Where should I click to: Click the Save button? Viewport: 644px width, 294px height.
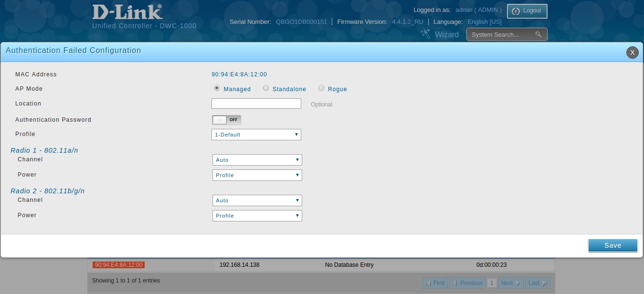click(612, 245)
